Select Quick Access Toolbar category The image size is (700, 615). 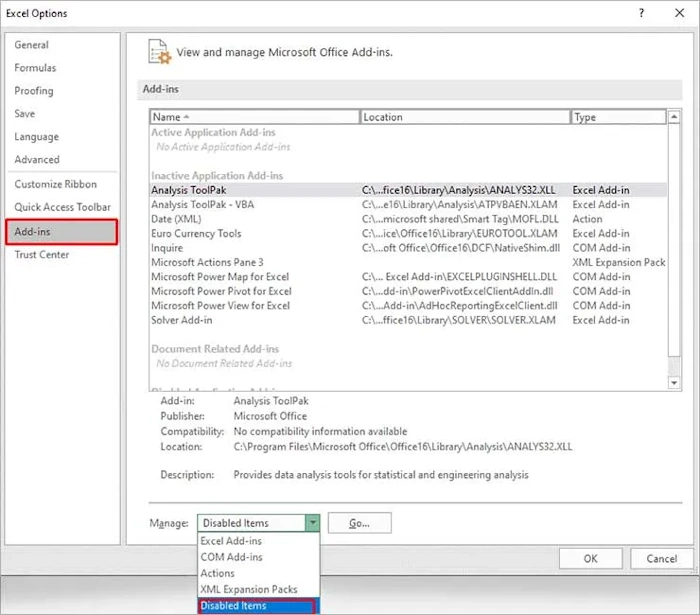pyautogui.click(x=62, y=207)
